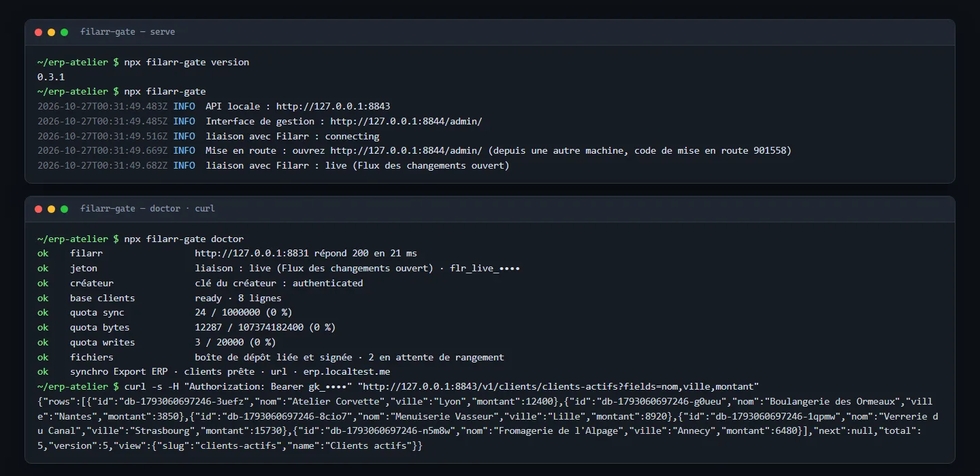This screenshot has width=980, height=476.
Task: Click timestamp ending 49.483Z
Action: point(102,106)
